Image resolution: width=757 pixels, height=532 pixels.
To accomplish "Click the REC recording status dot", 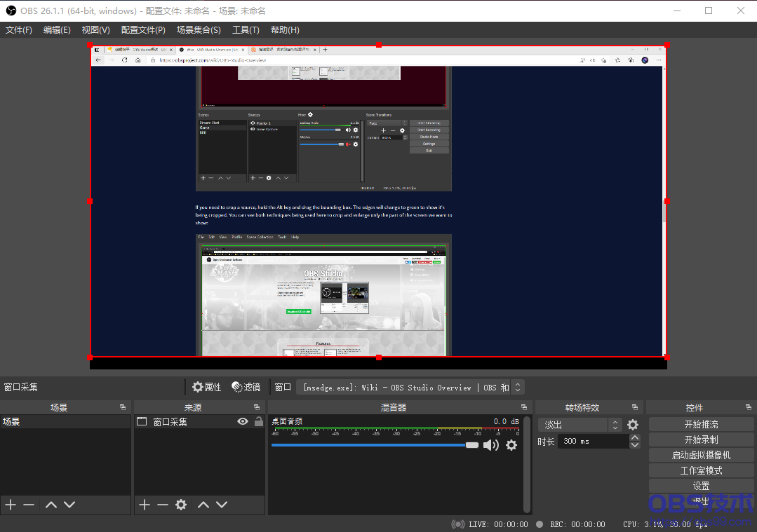I will tap(540, 524).
